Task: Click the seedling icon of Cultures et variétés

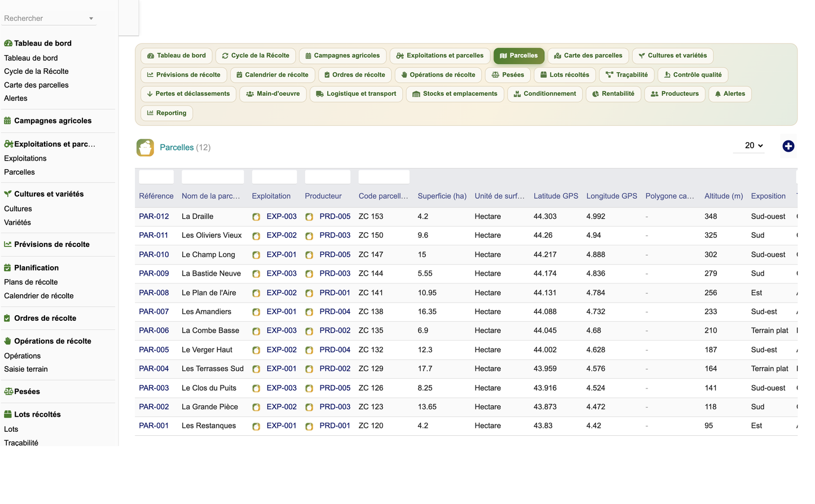Action: 8,193
